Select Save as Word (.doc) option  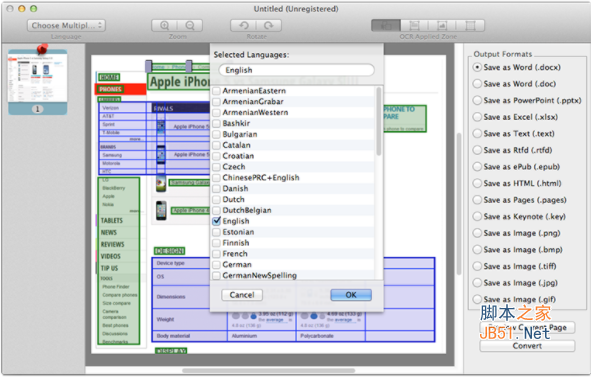point(477,84)
